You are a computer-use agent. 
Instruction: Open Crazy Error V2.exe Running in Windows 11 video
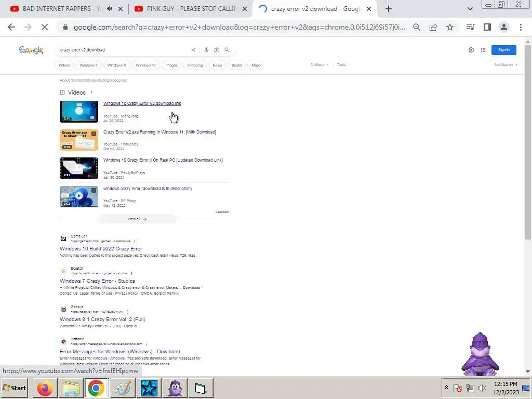coord(159,132)
